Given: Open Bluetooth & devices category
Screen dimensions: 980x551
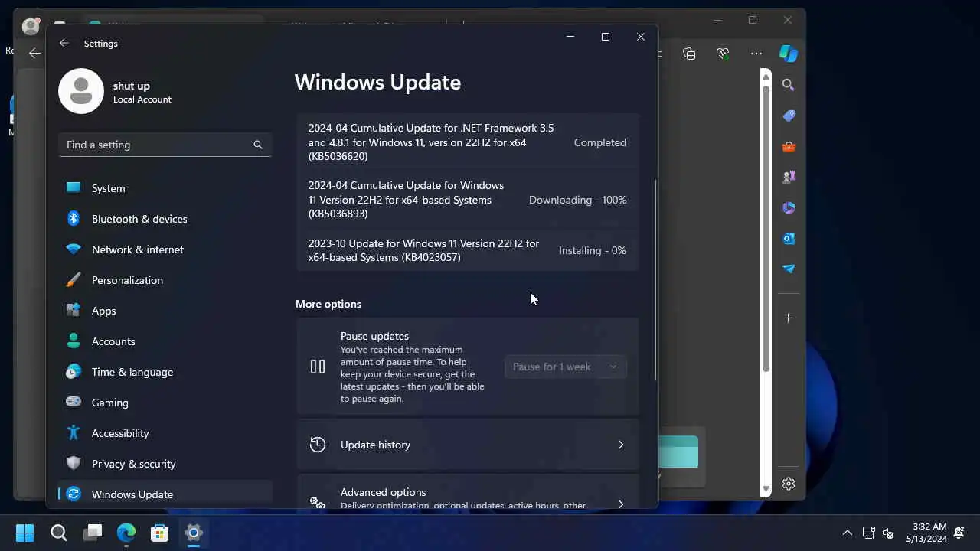Looking at the screenshot, I should pyautogui.click(x=165, y=219).
